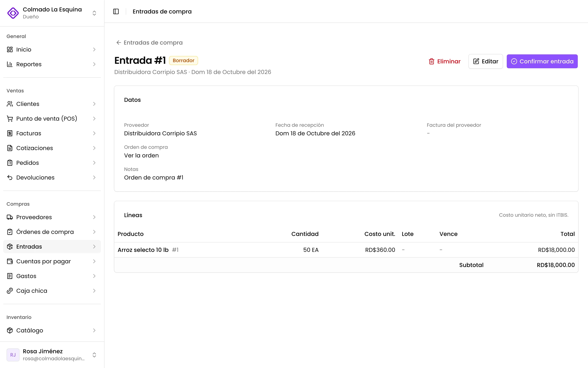Screen dimensions: 588x368
Task: Open Órdenes de compra section
Action: click(52, 232)
